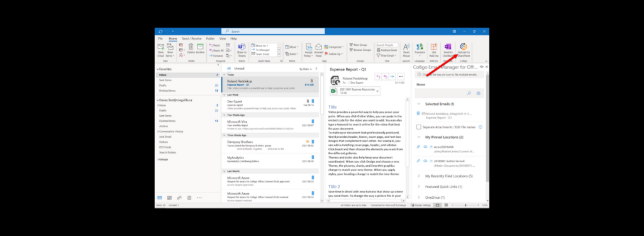Click the Reply arrow in message header
The image size is (644, 236).
point(378,77)
